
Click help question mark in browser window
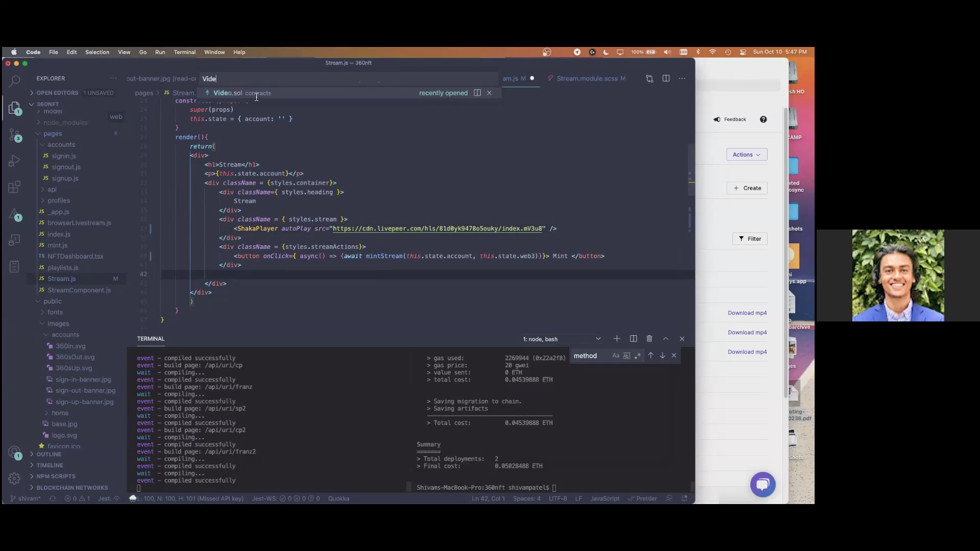click(763, 119)
